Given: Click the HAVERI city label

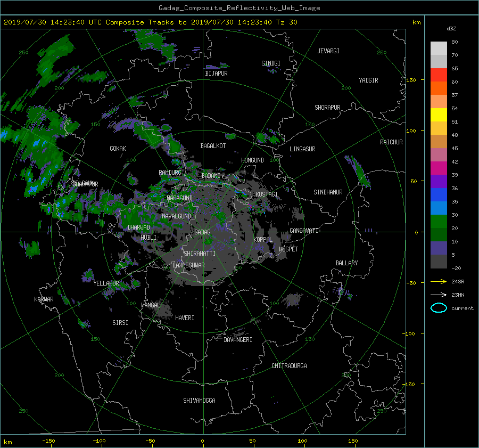Looking at the screenshot, I should [x=185, y=318].
